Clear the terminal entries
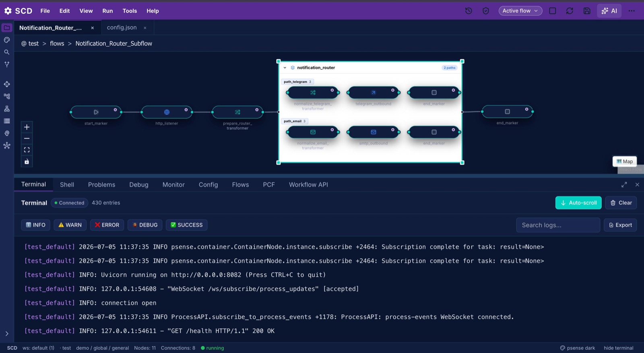Screen dimensions: 644x353 (621, 203)
